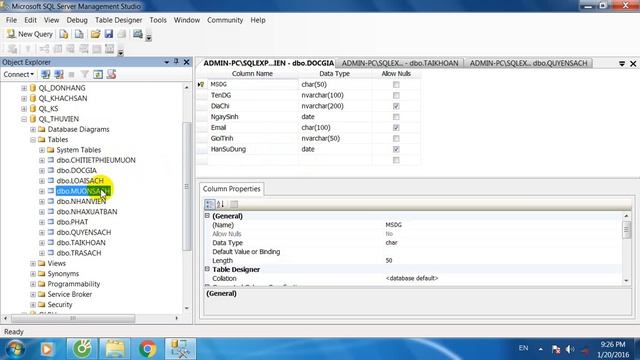Click the New Query toolbar button
Screen dimensions: 640x360
point(29,34)
